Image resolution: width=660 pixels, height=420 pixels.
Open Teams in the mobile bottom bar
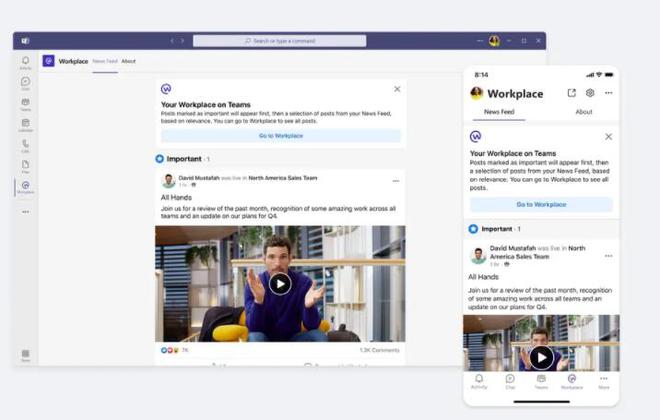click(x=541, y=382)
